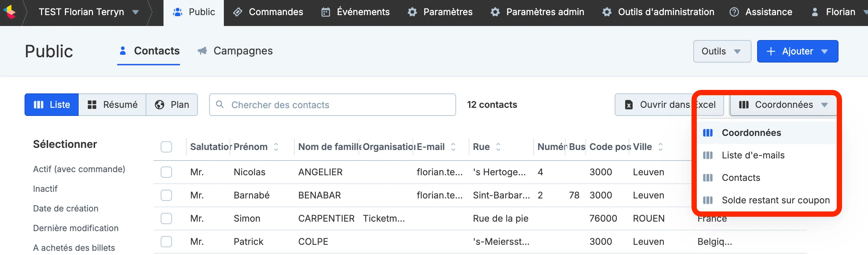Toggle the select-all checkbox in table header

coord(166,147)
